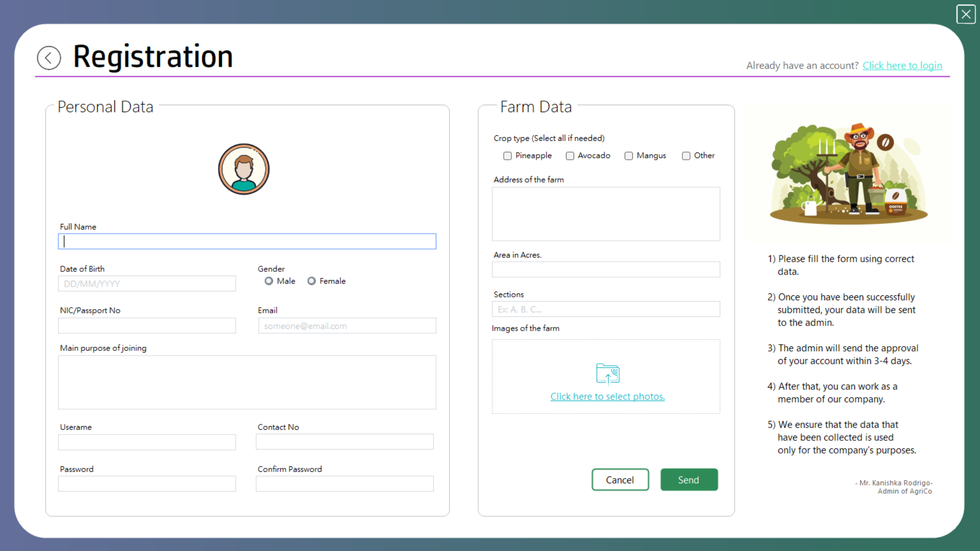Click Cancel to discard the form
980x551 pixels.
(x=620, y=480)
